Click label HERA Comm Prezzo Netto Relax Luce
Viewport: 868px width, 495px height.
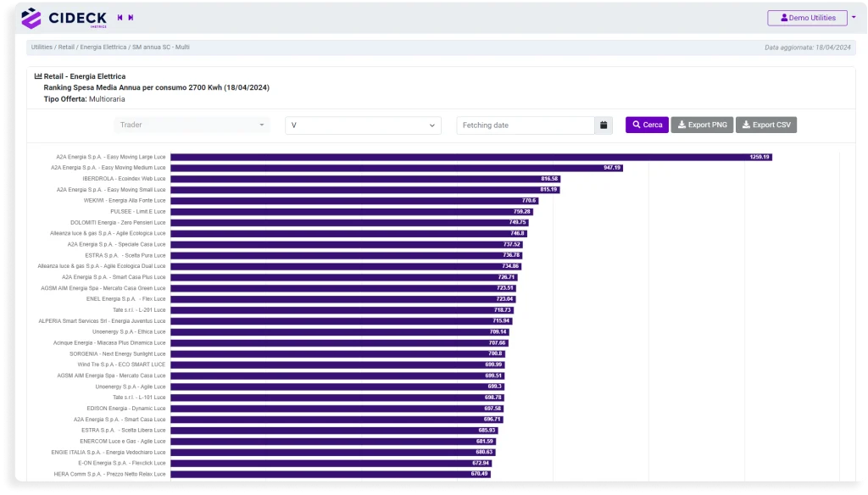click(109, 474)
